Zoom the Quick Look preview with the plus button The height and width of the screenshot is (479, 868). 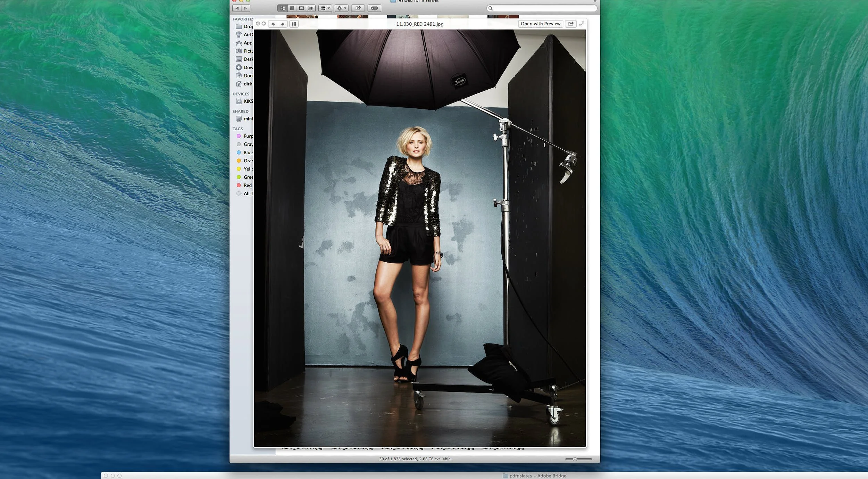point(265,24)
